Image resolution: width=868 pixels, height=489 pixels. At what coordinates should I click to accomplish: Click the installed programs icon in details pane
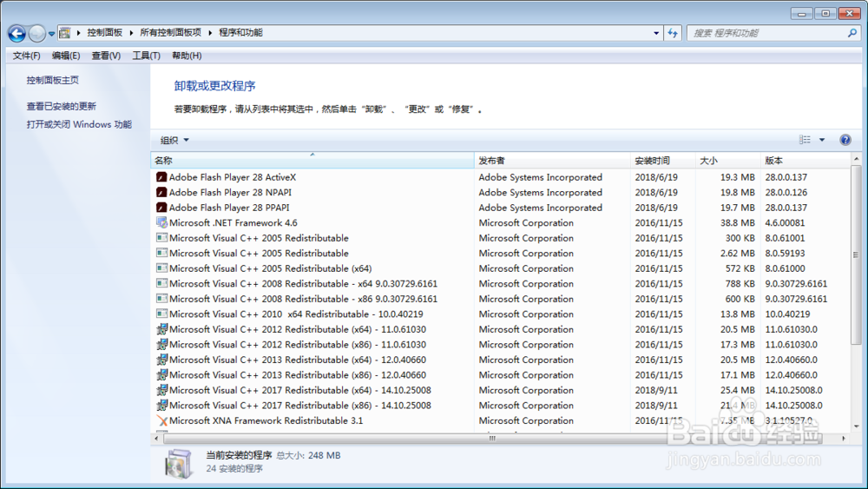[178, 463]
